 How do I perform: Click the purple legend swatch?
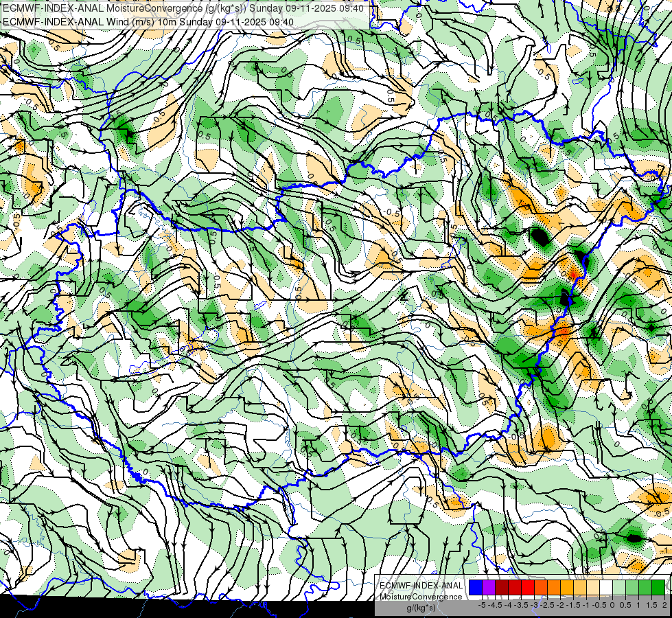pyautogui.click(x=489, y=587)
